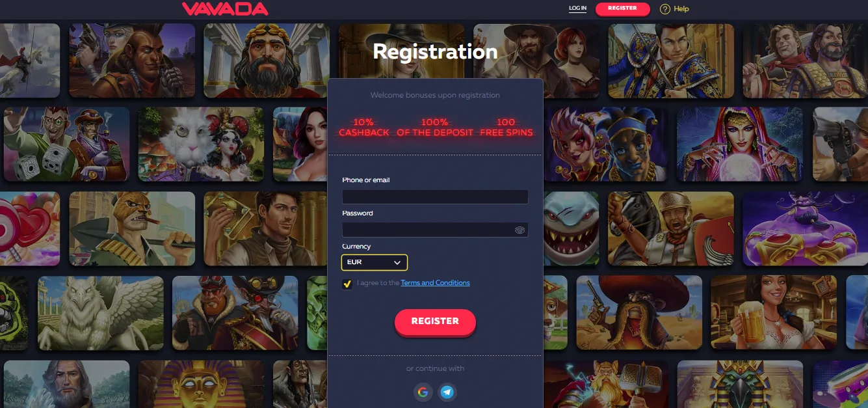Screen dimensions: 868x408
Task: Select the white griffin game thumbnail
Action: (101, 313)
